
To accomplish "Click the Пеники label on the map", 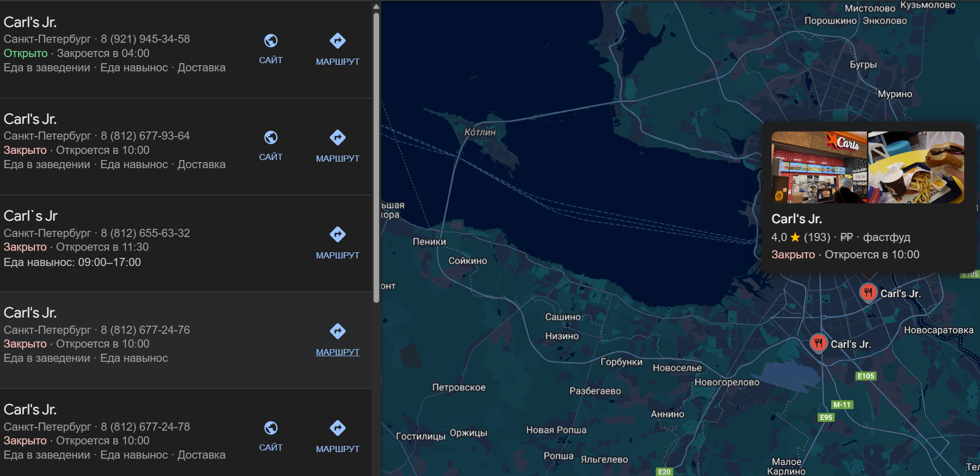I will 429,242.
